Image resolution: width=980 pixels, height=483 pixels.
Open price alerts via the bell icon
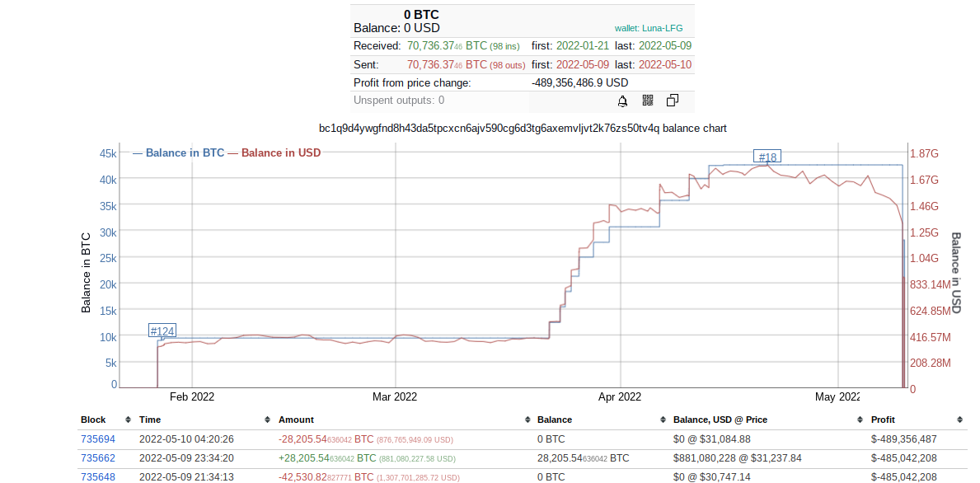[622, 100]
